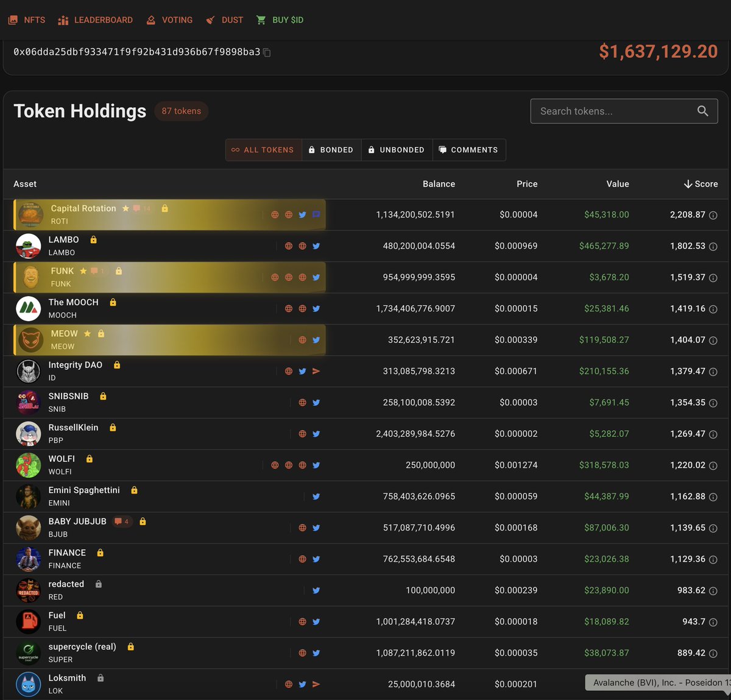731x700 pixels.
Task: Open the Twitter link for LAMBO
Action: (316, 246)
